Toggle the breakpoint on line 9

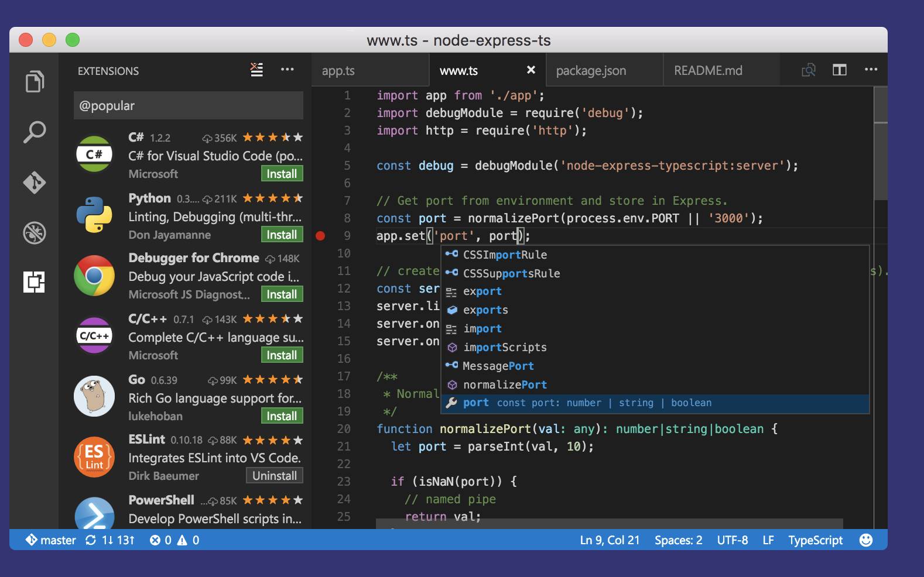coord(320,236)
